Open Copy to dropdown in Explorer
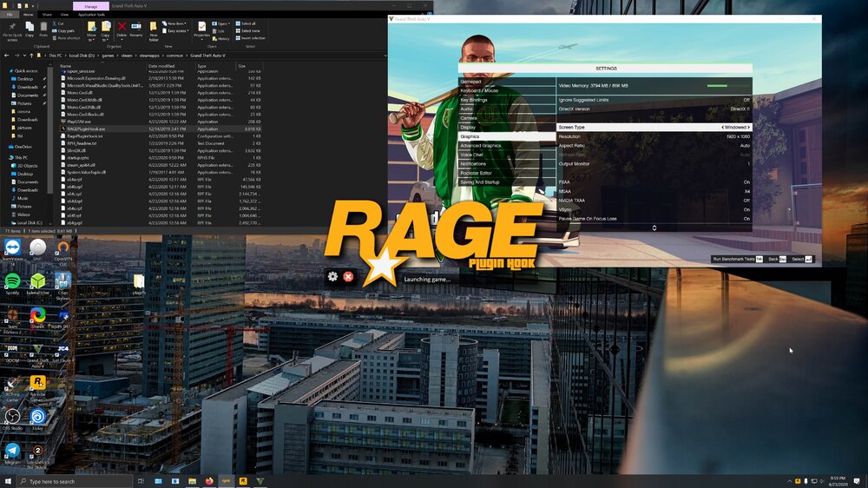The height and width of the screenshot is (488, 868). point(106,31)
